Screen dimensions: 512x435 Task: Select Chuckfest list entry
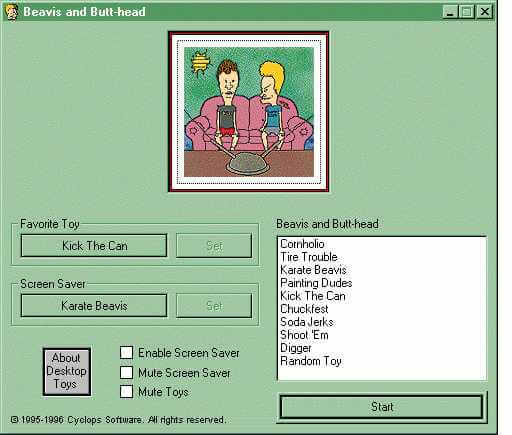tap(304, 309)
